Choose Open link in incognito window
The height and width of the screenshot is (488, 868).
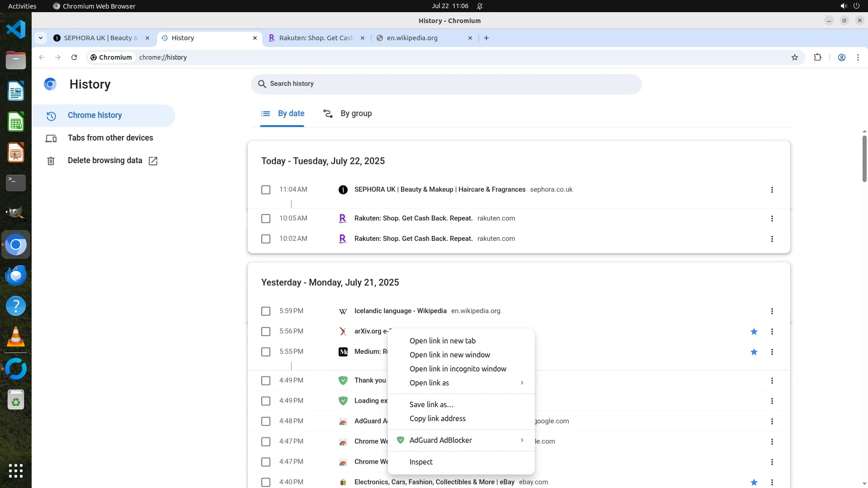(x=458, y=369)
